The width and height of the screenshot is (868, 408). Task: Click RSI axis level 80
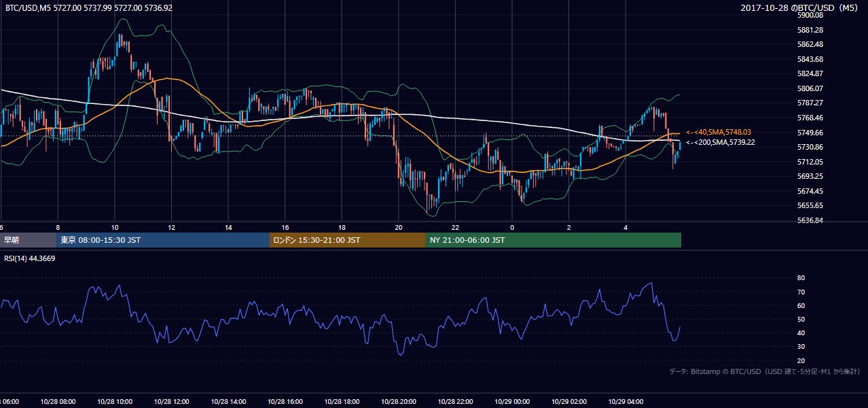pyautogui.click(x=801, y=278)
